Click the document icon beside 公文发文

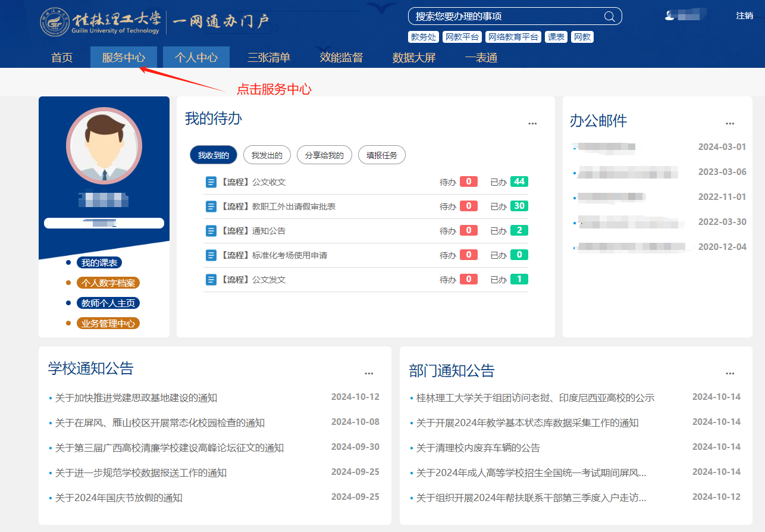[211, 280]
